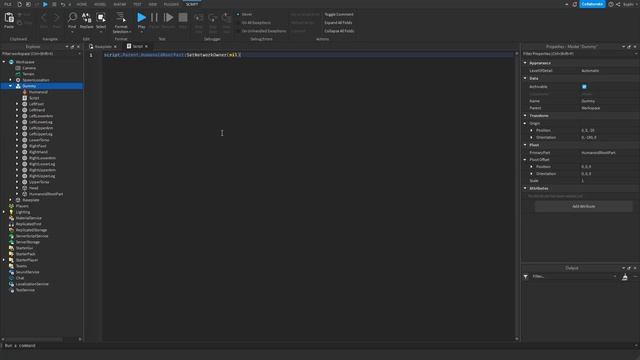Viewport: 640px width, 360px height.
Task: Click the Script icon under Dummy
Action: tap(24, 98)
